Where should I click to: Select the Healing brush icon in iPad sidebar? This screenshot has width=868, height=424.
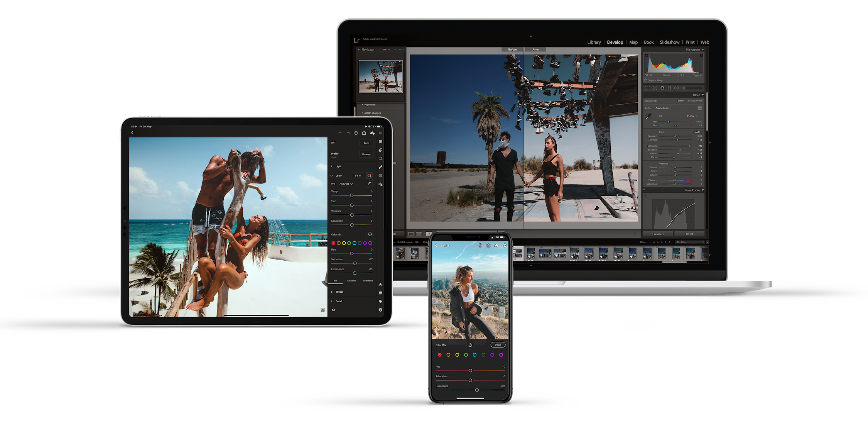click(380, 167)
